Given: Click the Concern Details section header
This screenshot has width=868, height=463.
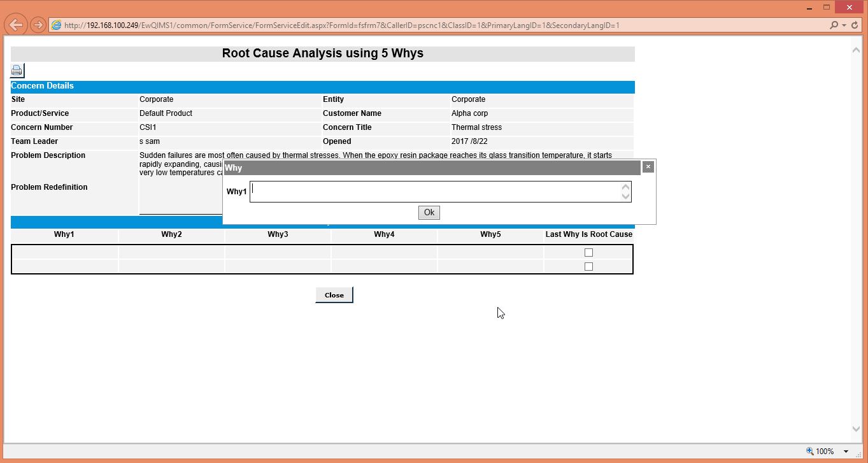Looking at the screenshot, I should tap(323, 87).
